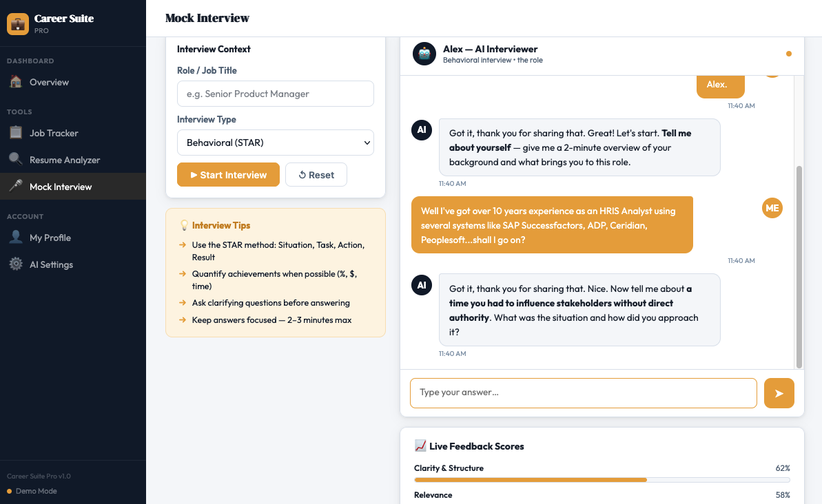Screen dimensions: 822x504
Task: Reset the interview session
Action: (x=316, y=174)
